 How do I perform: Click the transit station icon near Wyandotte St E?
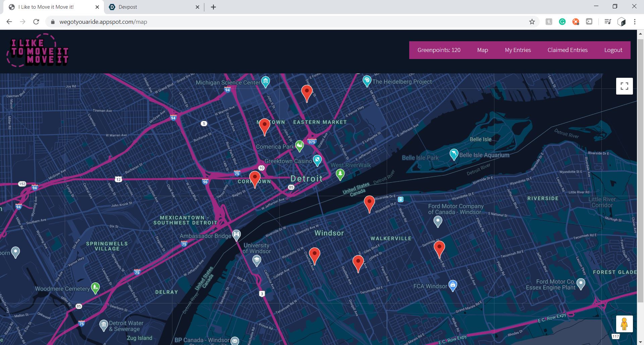tap(400, 199)
